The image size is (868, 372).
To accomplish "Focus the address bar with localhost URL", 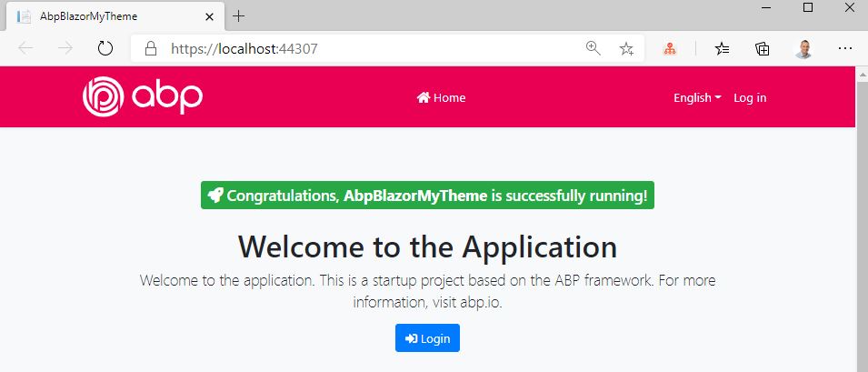I will click(x=387, y=49).
